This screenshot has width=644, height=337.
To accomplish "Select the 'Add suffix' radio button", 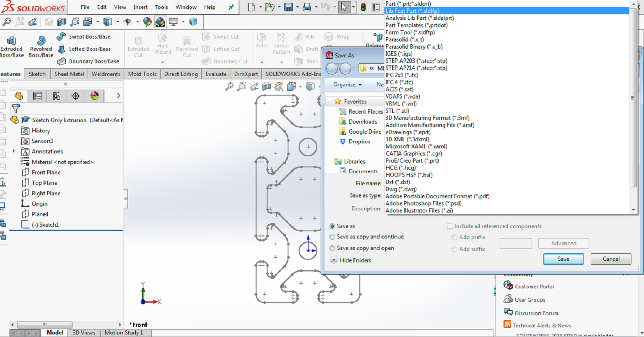I will 454,249.
